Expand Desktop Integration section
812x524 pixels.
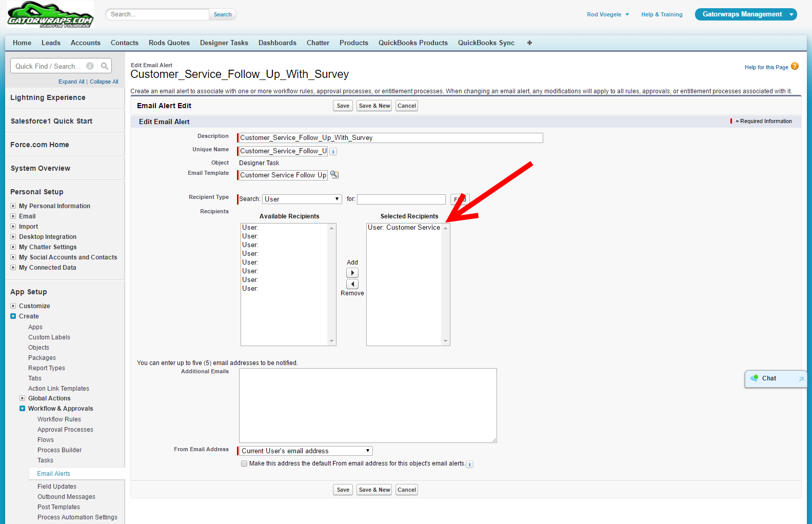13,237
